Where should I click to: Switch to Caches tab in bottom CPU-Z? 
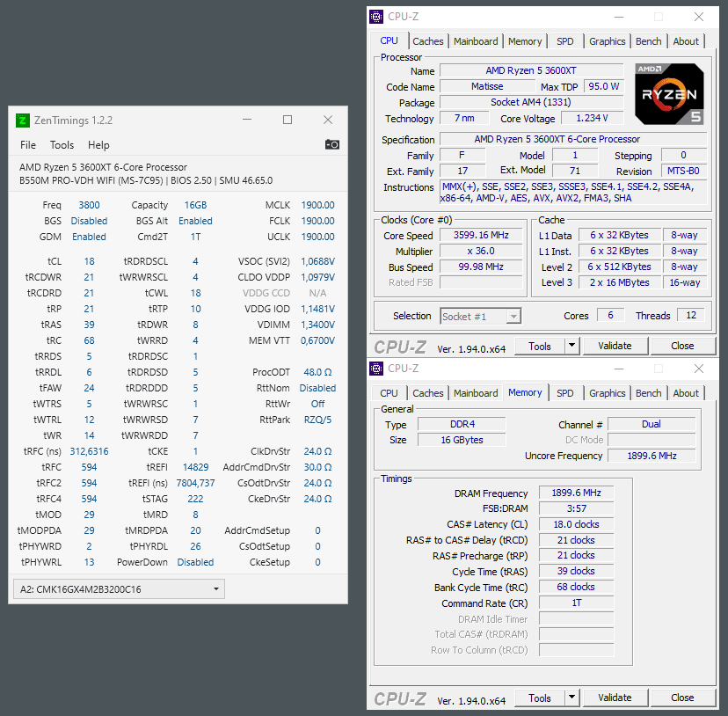pos(427,393)
